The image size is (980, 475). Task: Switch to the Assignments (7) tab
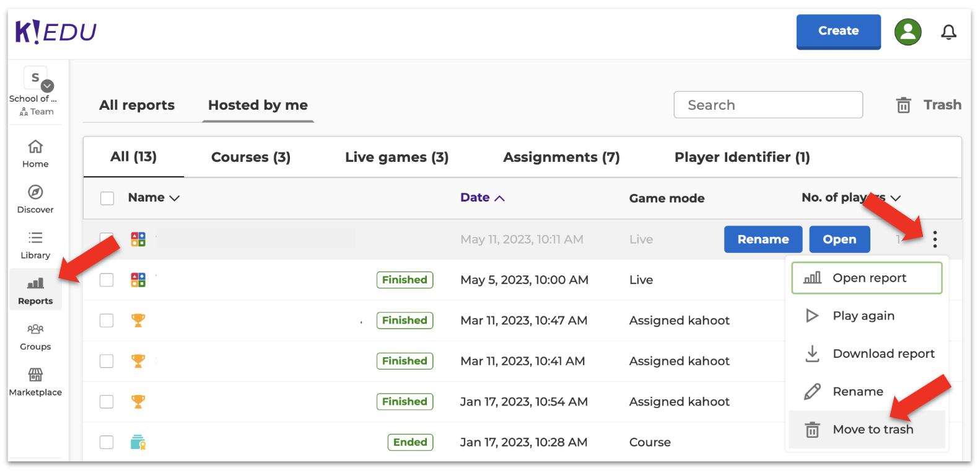pos(561,158)
